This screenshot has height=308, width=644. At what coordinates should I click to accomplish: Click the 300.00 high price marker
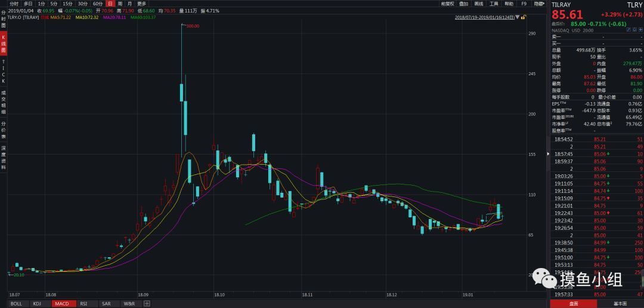[193, 26]
